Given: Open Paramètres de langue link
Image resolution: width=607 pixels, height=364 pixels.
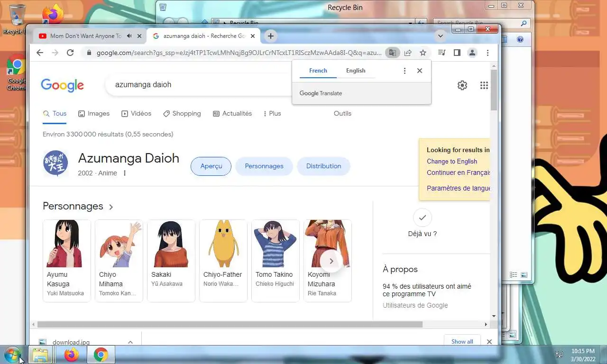Looking at the screenshot, I should (x=458, y=188).
